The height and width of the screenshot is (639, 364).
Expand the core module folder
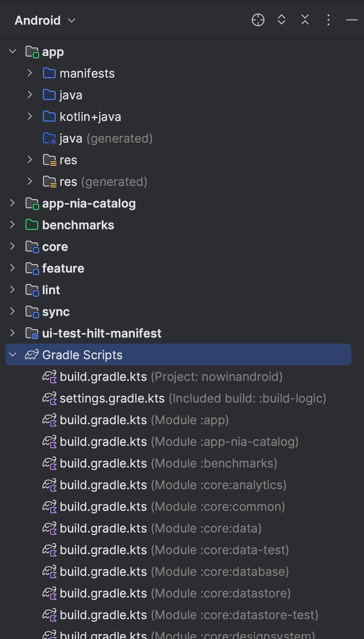13,246
